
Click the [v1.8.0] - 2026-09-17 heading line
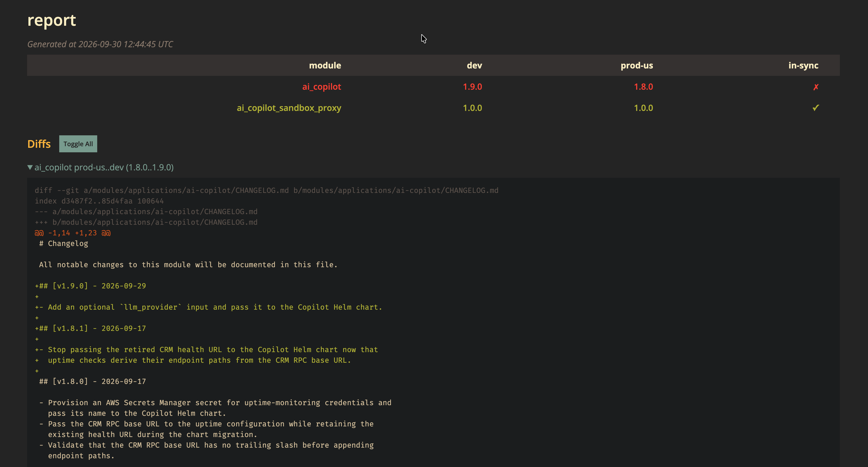pyautogui.click(x=93, y=382)
